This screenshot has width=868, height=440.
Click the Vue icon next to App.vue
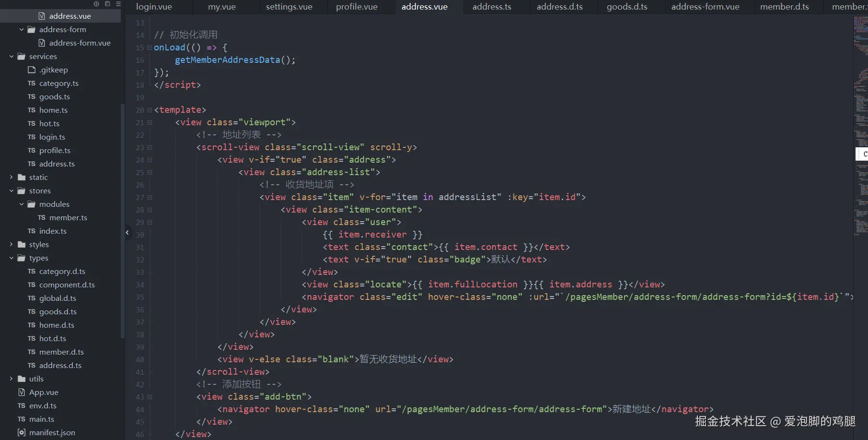[22, 392]
